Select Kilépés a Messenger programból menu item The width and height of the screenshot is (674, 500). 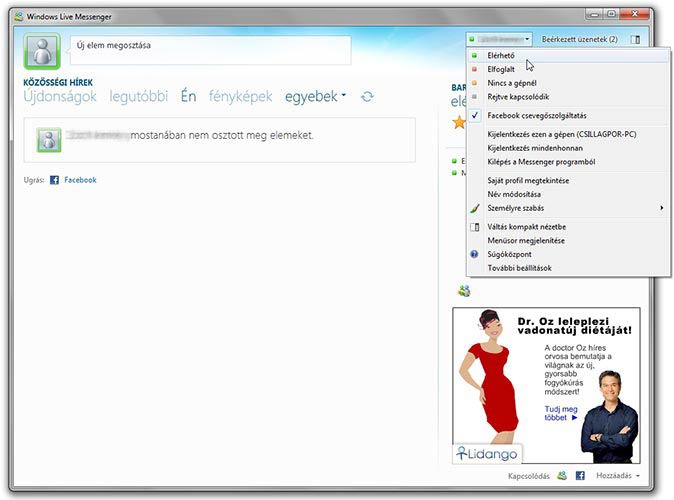[x=540, y=161]
